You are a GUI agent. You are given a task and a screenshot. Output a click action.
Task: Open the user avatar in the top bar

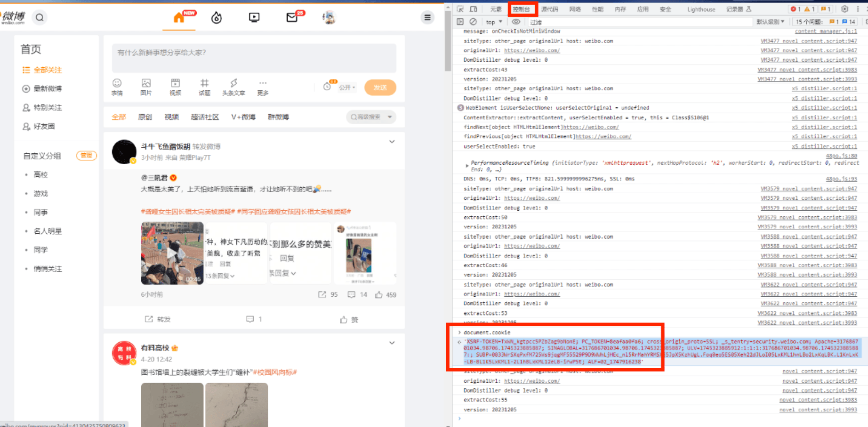[329, 18]
